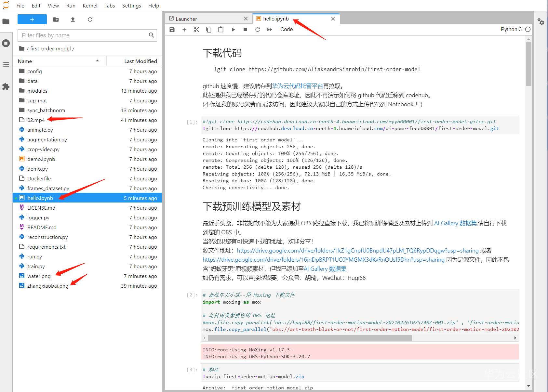Click the notebook vertical scrollbar thumb

[x=528, y=64]
